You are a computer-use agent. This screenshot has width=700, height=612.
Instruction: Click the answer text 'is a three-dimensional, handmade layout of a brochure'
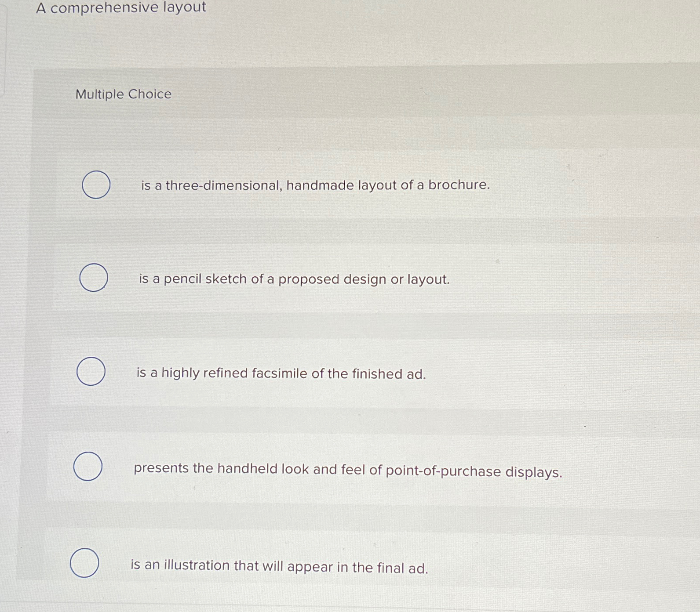click(x=314, y=186)
